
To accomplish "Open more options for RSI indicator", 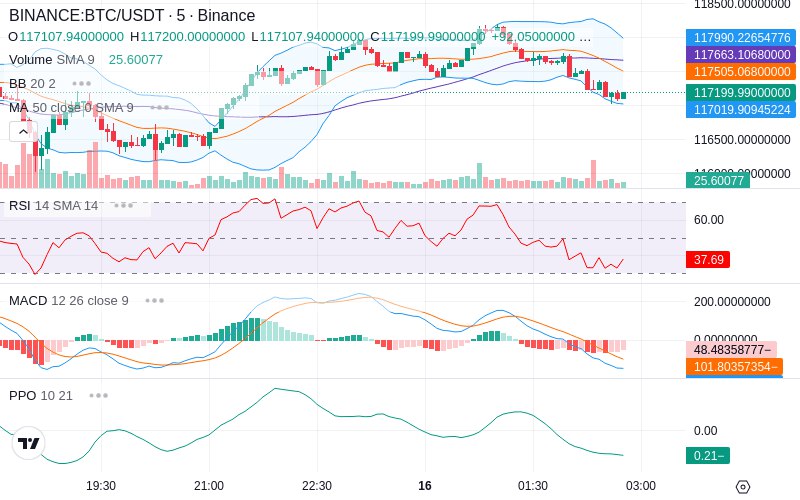I will (123, 206).
